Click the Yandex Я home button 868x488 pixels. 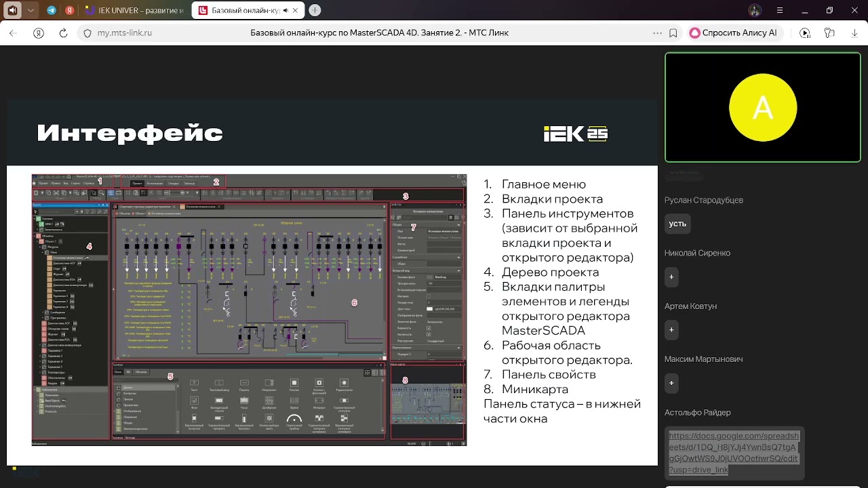tap(39, 33)
